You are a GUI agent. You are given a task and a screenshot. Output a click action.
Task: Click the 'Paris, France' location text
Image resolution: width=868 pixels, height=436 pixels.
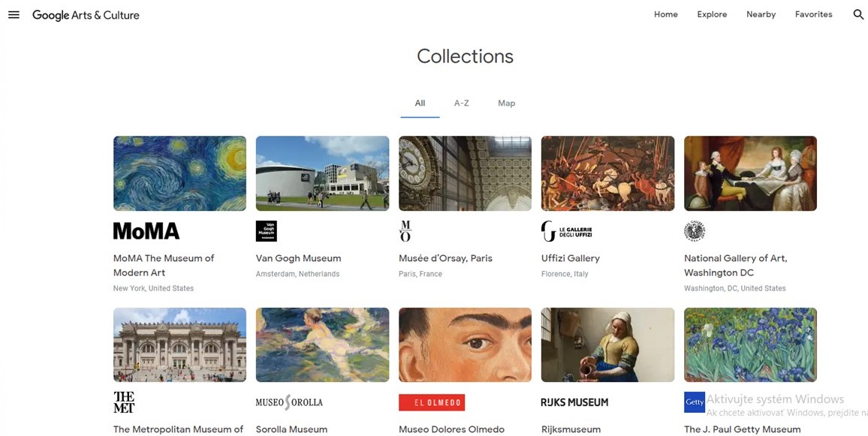coord(420,274)
